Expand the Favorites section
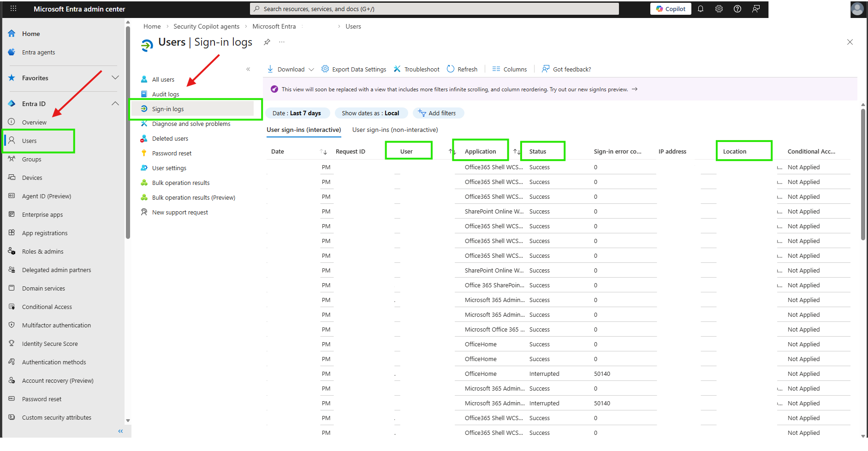This screenshot has height=451, width=868. click(x=115, y=78)
